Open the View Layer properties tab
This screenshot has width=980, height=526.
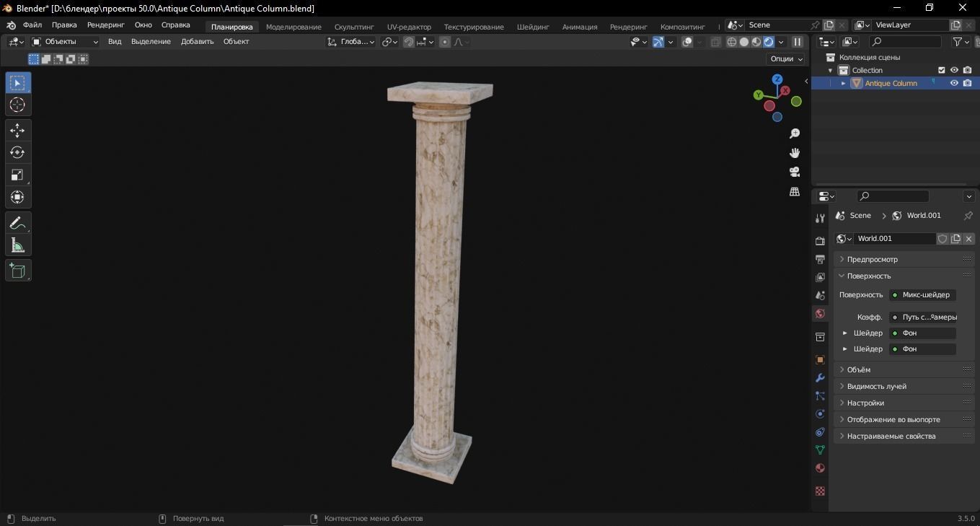[x=820, y=277]
